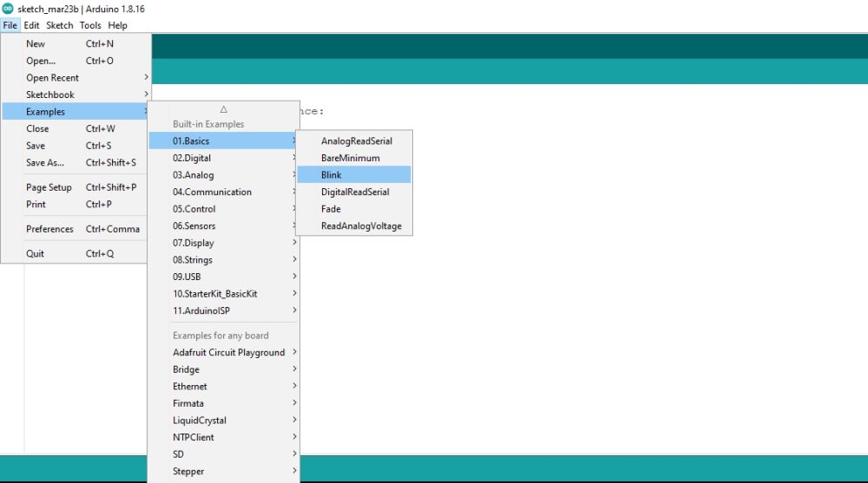The height and width of the screenshot is (483, 868).
Task: Click the Arduino logo in title bar
Action: (8, 9)
